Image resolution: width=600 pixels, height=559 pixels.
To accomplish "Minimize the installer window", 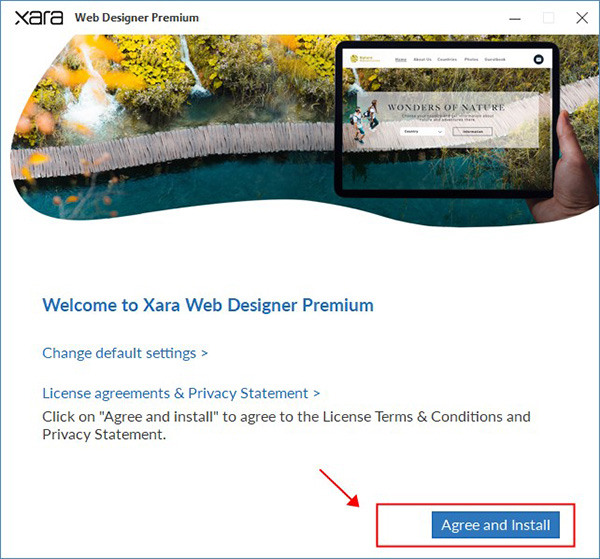I will click(x=515, y=18).
